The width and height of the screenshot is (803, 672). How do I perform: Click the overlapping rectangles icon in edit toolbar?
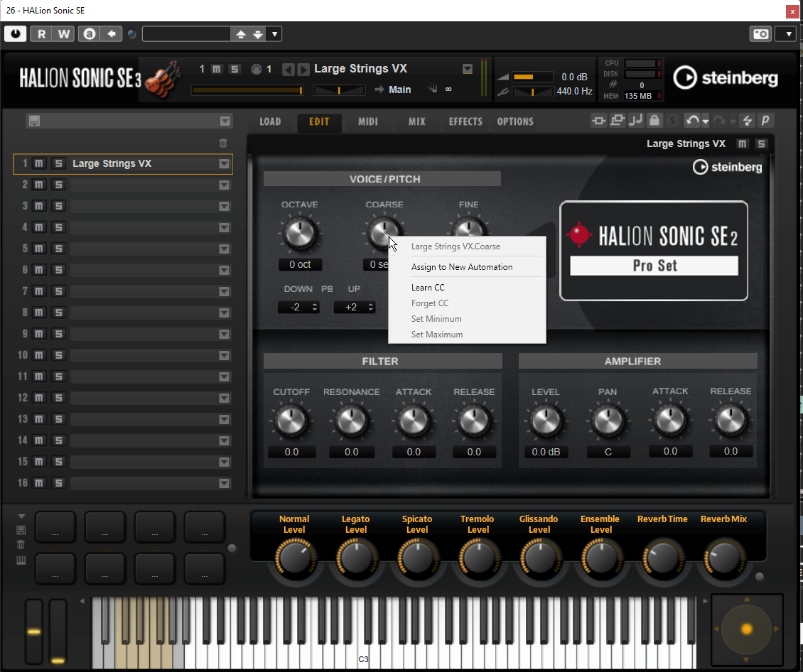[618, 120]
